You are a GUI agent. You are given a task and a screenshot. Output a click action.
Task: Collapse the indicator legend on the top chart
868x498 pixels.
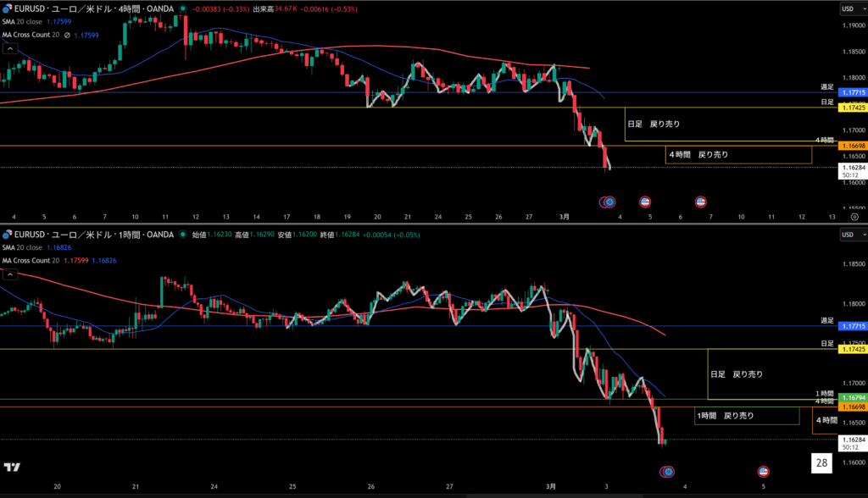pos(9,48)
